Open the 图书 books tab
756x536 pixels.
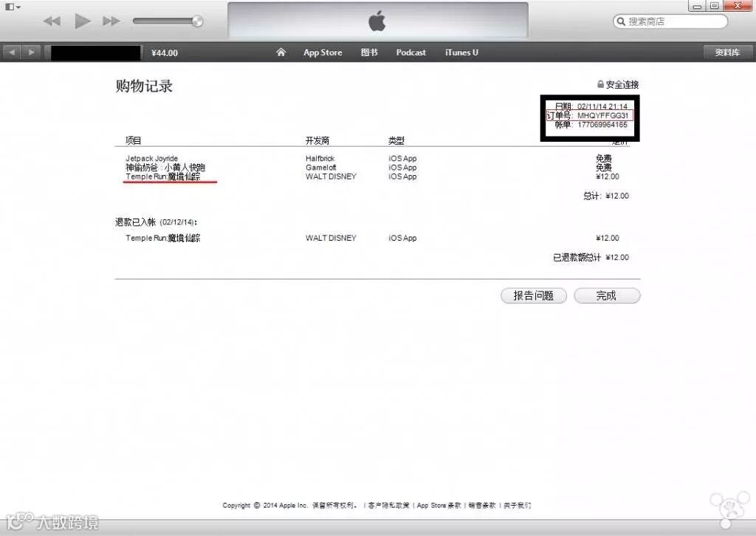369,52
